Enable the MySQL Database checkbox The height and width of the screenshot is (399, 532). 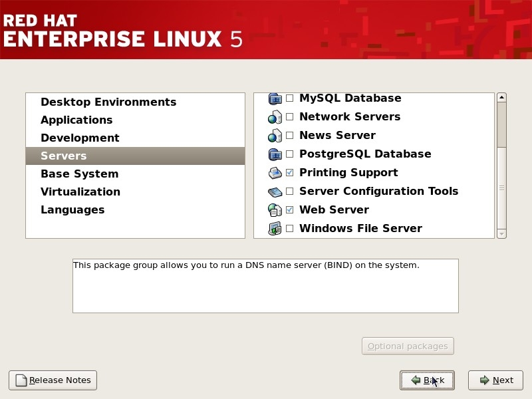[290, 98]
